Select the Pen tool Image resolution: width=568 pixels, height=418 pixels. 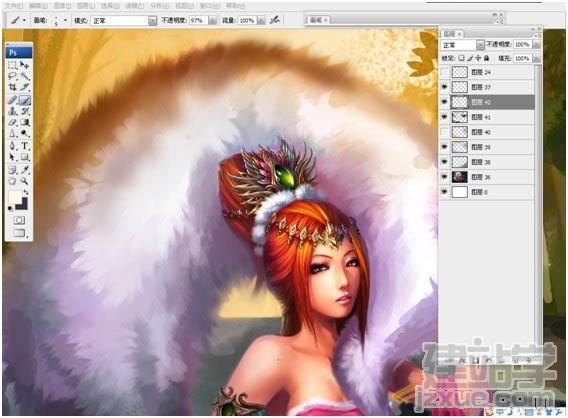pos(13,146)
